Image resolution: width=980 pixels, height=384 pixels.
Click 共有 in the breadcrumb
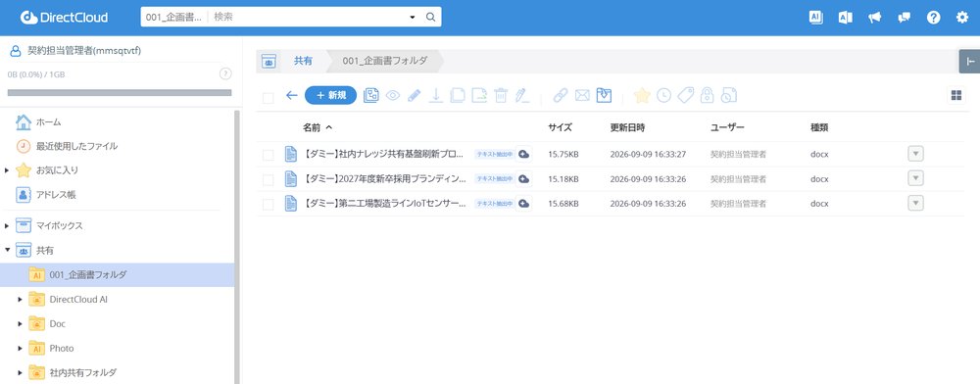(x=303, y=61)
